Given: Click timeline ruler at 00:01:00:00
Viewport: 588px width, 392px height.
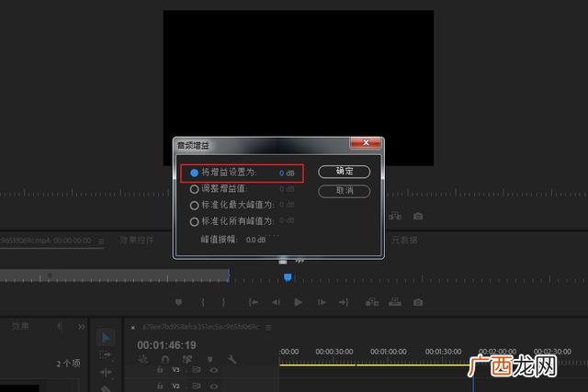Looking at the screenshot, I should (389, 352).
